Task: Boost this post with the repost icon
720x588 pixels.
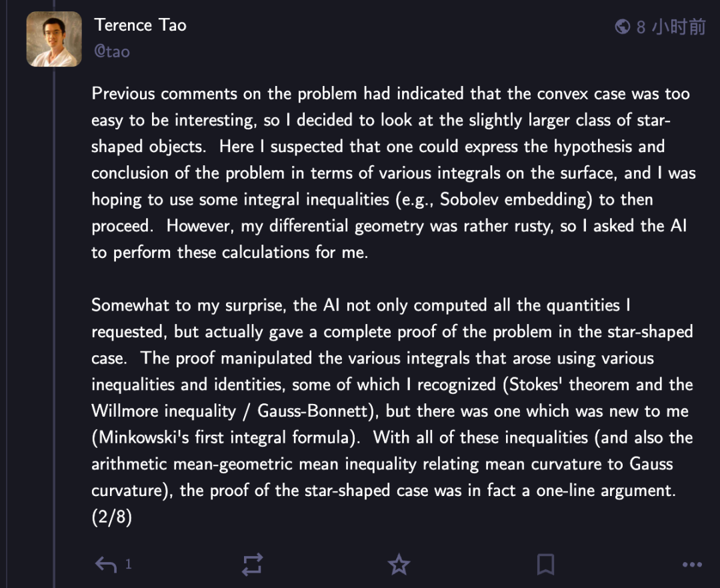Action: [x=252, y=565]
